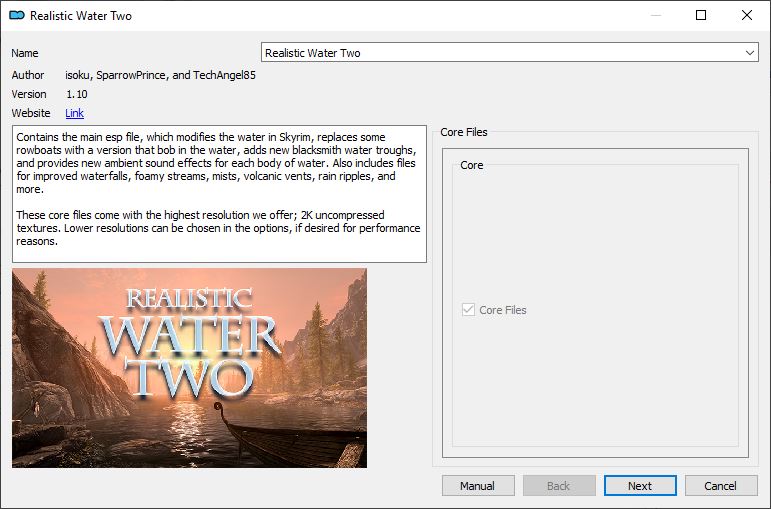Click the Core group label
The height and width of the screenshot is (509, 771).
tap(472, 165)
